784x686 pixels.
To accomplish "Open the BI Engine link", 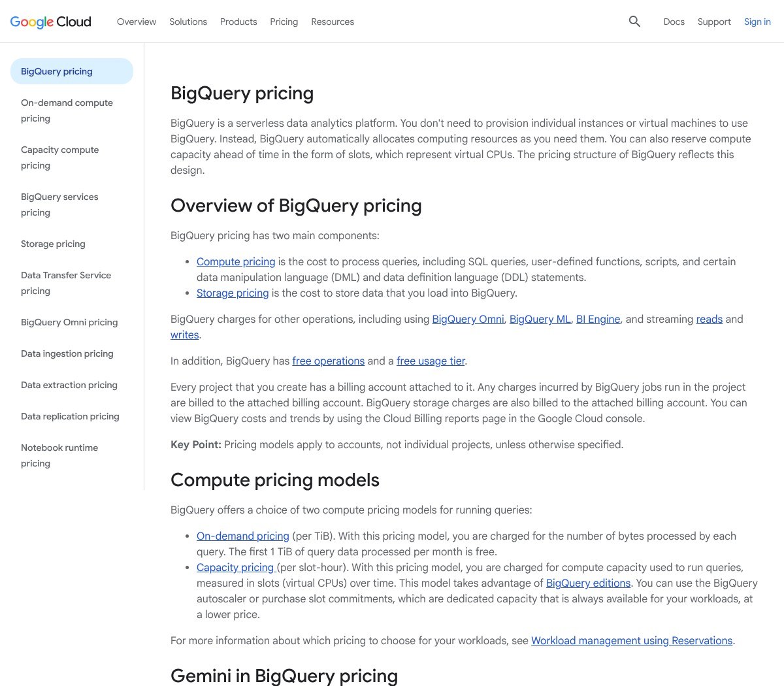I will pyautogui.click(x=598, y=319).
